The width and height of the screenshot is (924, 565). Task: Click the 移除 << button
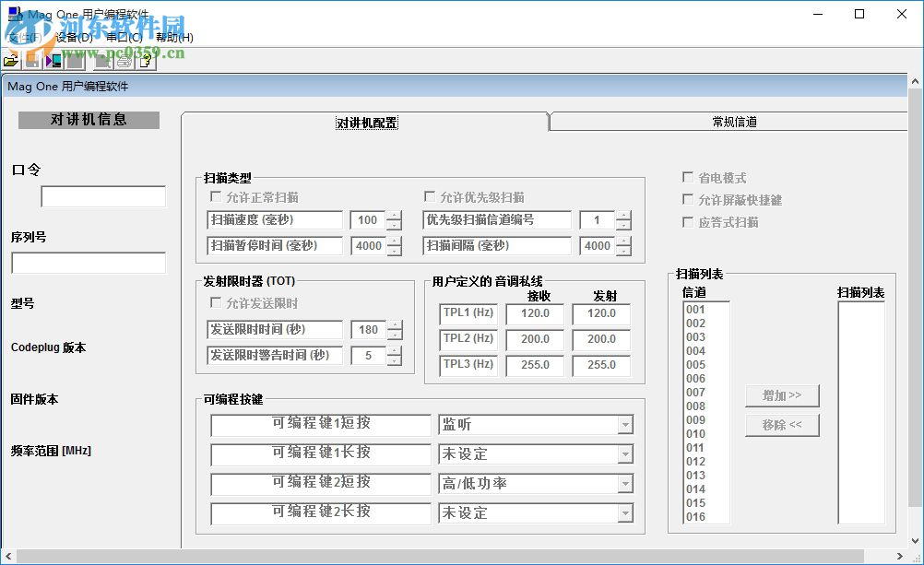781,426
